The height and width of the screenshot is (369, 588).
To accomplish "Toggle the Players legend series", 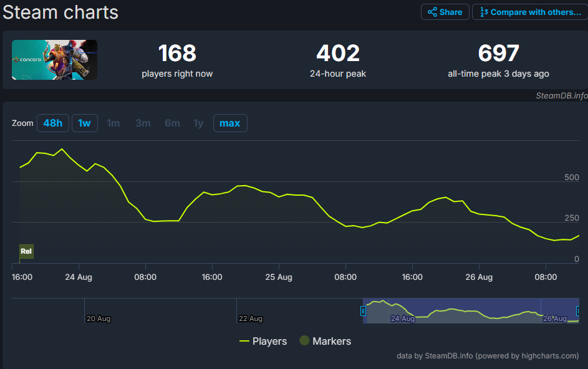I will [263, 341].
